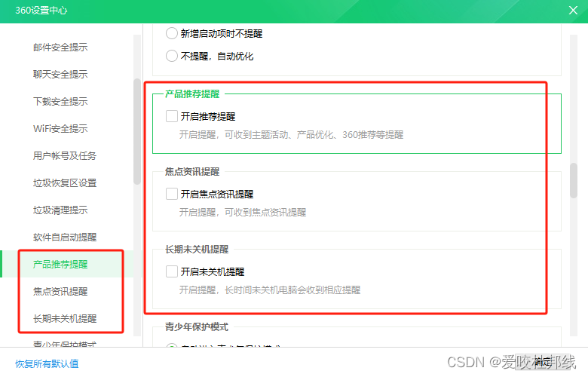This screenshot has width=588, height=377.
Task: Click description 开启提醒，可收到焦点资讯提醒
Action: [243, 213]
